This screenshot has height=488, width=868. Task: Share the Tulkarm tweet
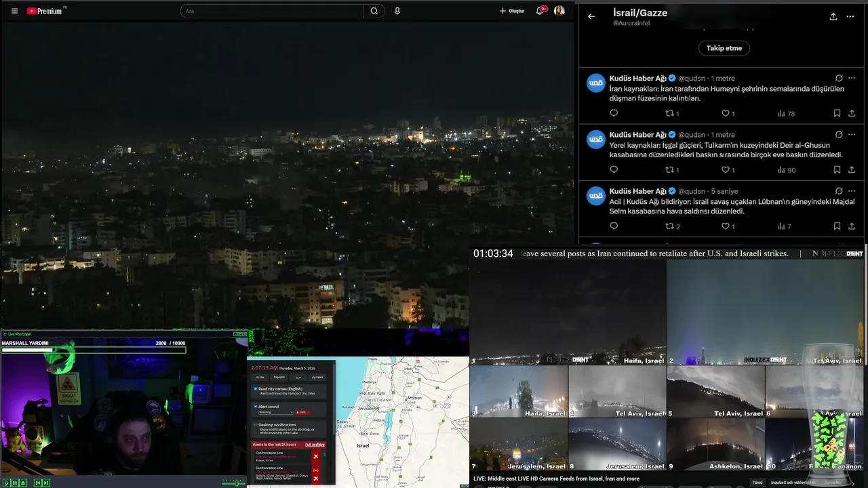(852, 169)
